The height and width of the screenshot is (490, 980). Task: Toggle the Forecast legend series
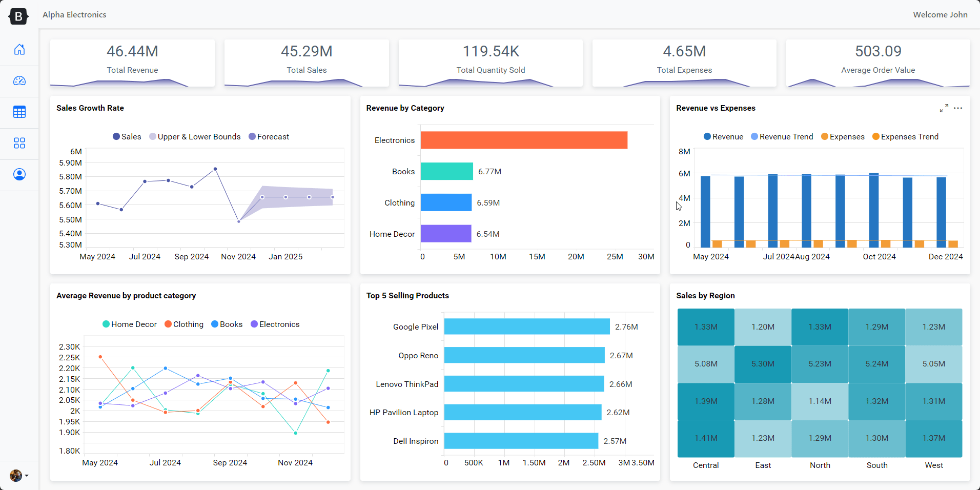[x=269, y=137]
